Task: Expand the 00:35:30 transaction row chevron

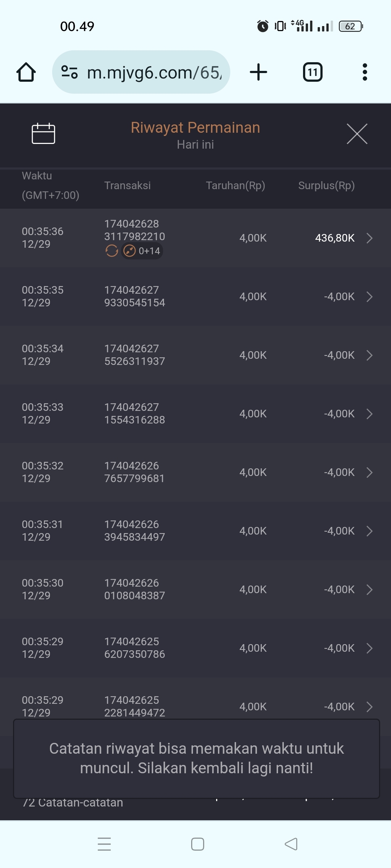Action: (x=369, y=590)
